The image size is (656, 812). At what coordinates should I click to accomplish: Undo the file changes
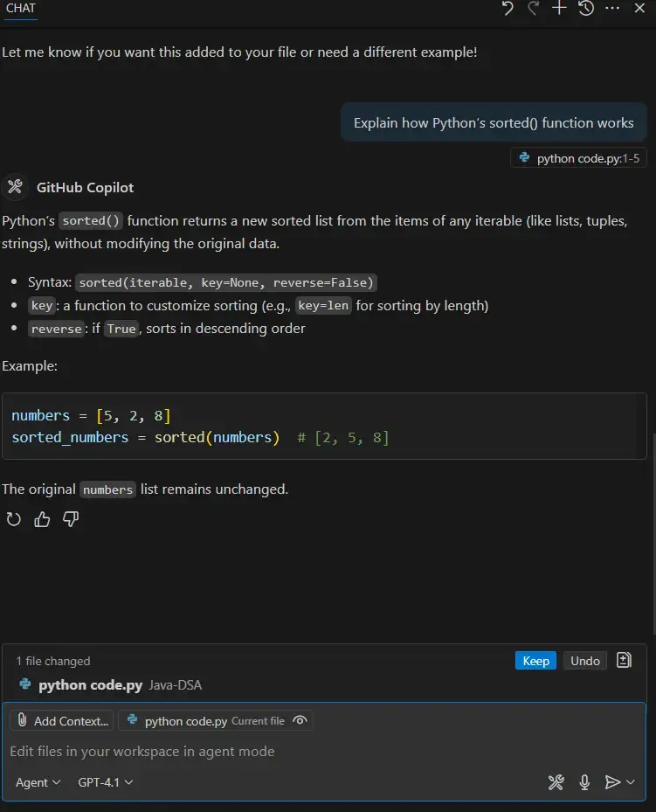584,660
